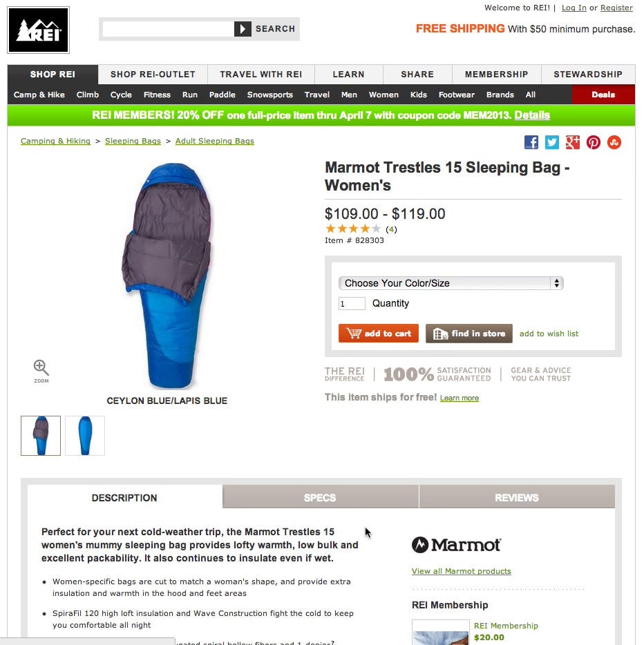644x645 pixels.
Task: Select the closed sleeping bag thumbnail
Action: pyautogui.click(x=85, y=436)
